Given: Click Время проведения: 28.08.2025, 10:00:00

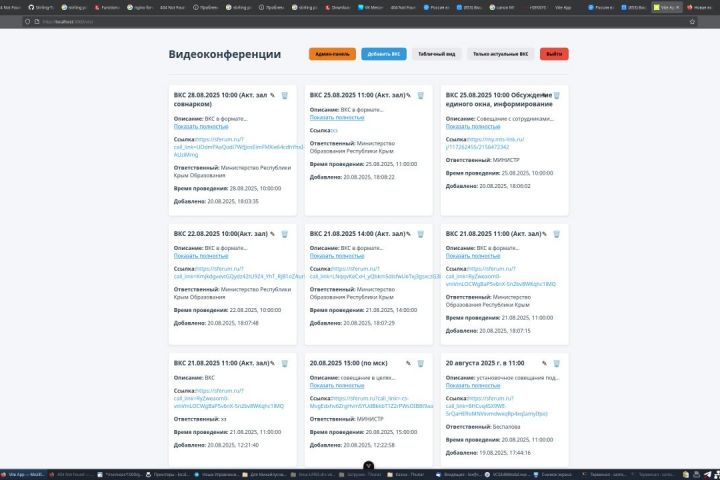Looking at the screenshot, I should click(x=227, y=189).
